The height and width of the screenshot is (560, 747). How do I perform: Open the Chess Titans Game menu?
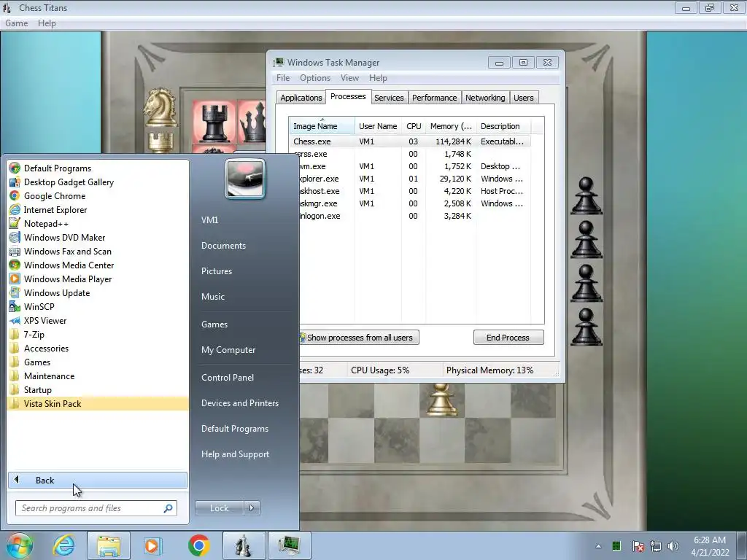[16, 23]
